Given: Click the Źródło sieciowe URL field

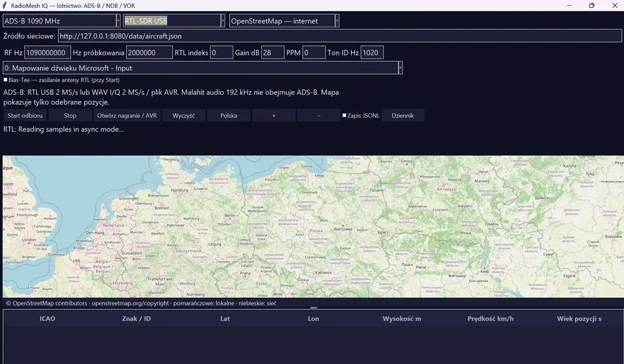Looking at the screenshot, I should pyautogui.click(x=340, y=36).
